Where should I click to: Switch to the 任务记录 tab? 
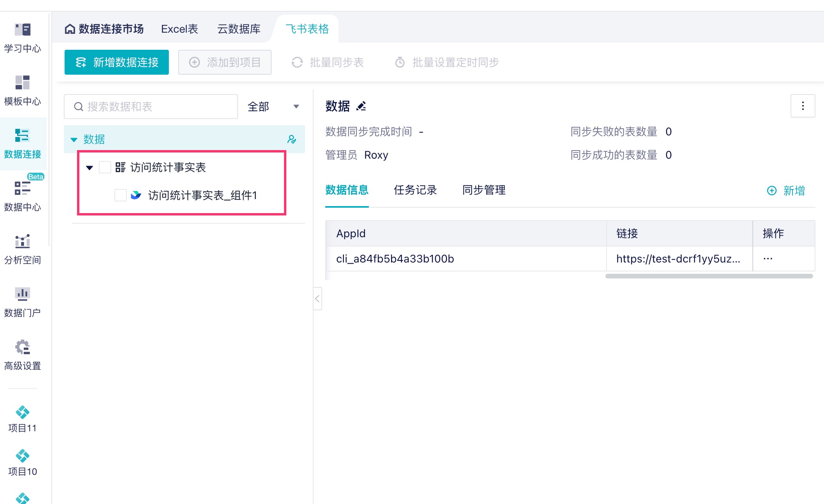pos(415,190)
